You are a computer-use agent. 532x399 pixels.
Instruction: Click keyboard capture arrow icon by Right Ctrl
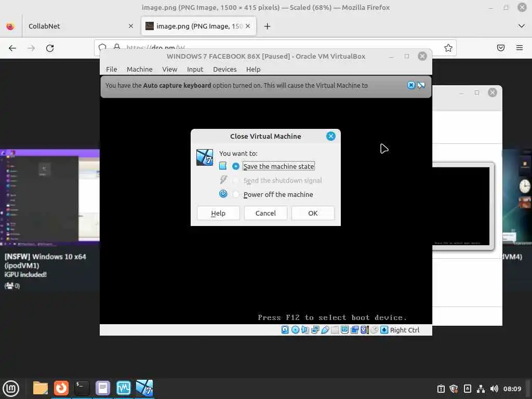[384, 330]
